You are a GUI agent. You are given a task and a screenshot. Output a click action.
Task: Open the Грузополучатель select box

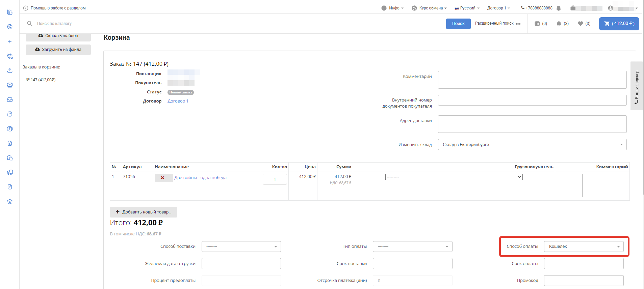coord(454,177)
